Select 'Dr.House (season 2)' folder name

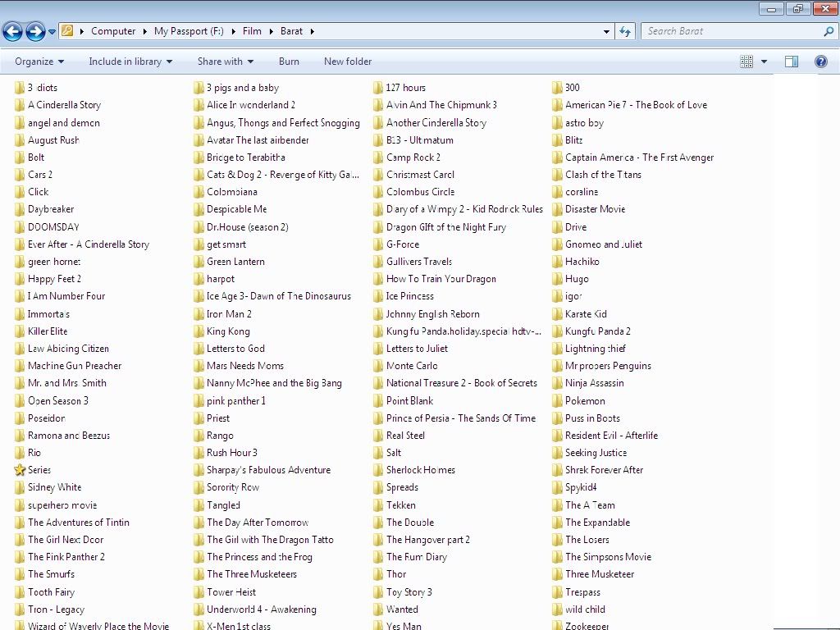click(248, 226)
